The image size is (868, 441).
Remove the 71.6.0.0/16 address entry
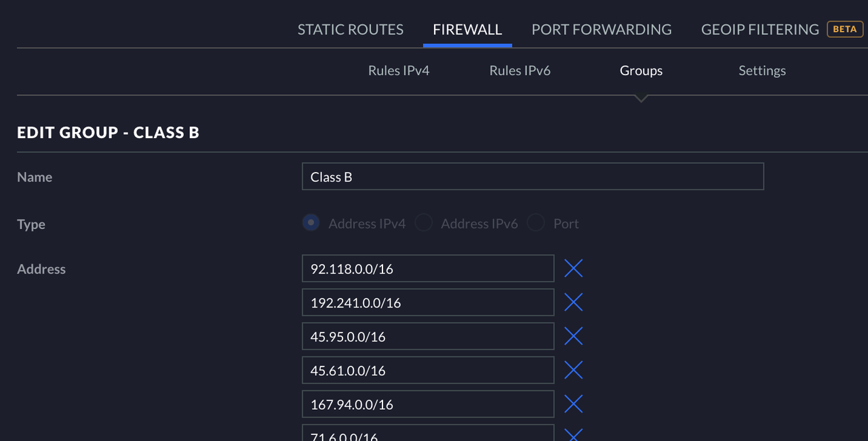coord(574,434)
